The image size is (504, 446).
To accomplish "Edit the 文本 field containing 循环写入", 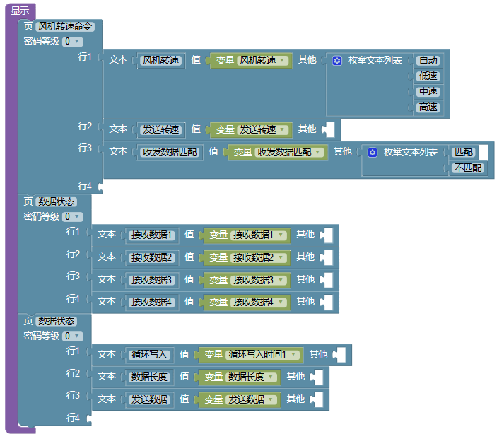I will pos(149,355).
